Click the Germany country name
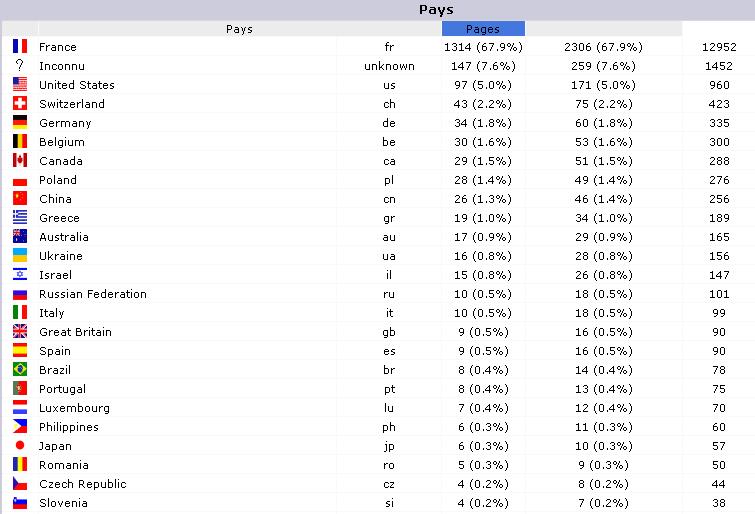This screenshot has width=755, height=514. pyautogui.click(x=65, y=123)
